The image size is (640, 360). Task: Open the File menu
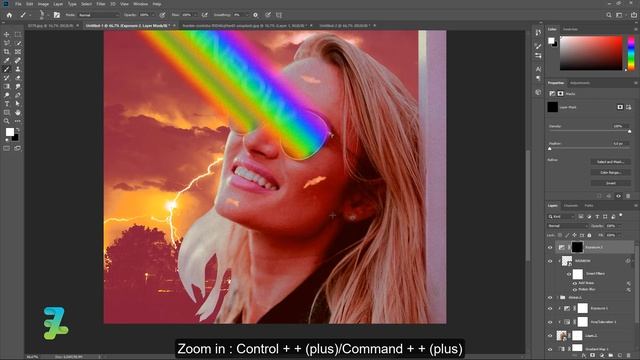point(18,4)
